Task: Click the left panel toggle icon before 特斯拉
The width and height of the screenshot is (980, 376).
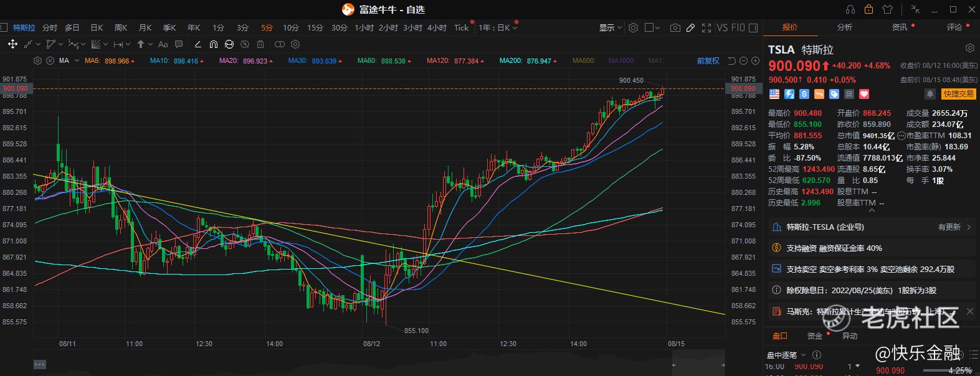Action: pos(4,27)
